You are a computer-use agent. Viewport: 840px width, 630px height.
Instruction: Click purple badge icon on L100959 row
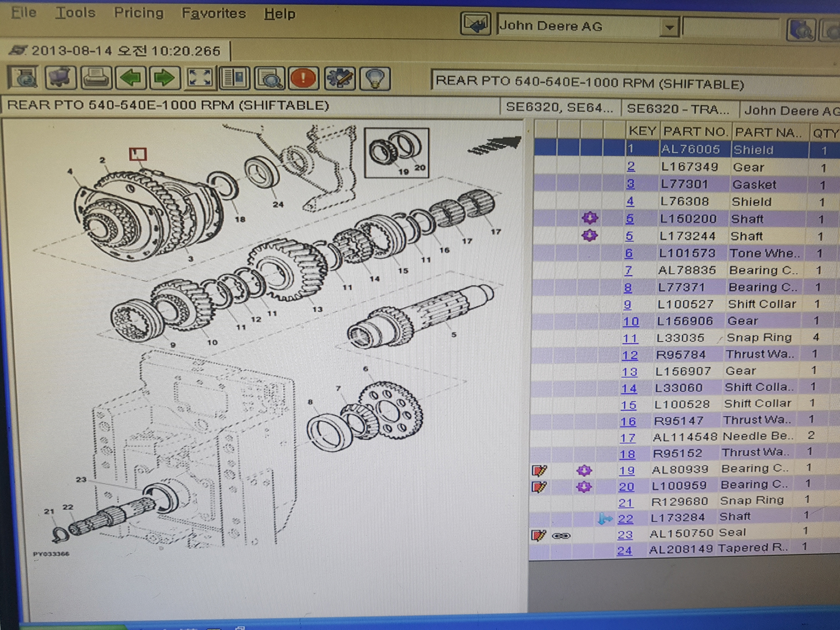click(x=584, y=486)
